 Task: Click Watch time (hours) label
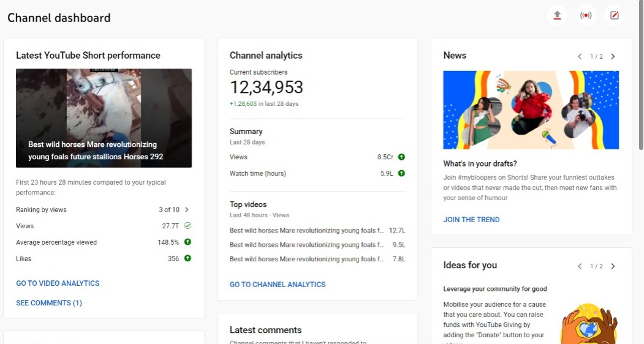(257, 173)
